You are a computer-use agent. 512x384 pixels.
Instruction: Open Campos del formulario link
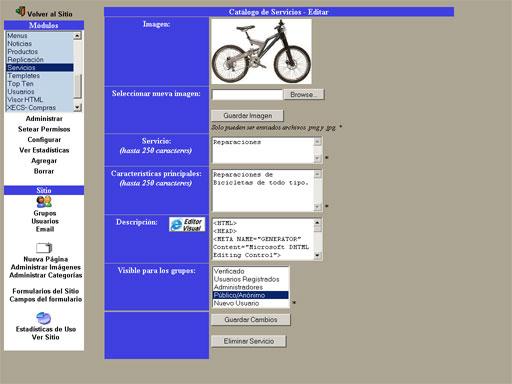46,299
